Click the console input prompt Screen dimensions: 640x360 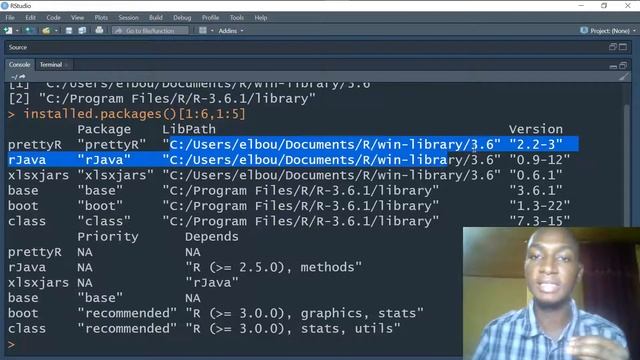coord(11,345)
